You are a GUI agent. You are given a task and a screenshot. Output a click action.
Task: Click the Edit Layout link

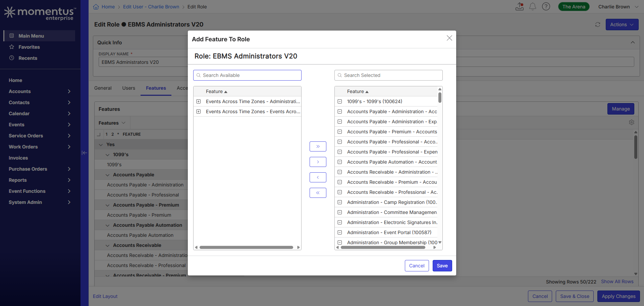point(105,296)
